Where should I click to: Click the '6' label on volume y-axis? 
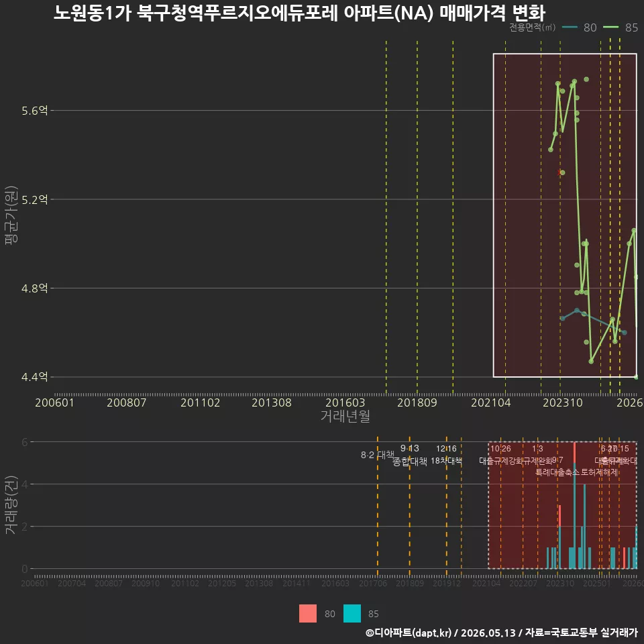(25, 442)
